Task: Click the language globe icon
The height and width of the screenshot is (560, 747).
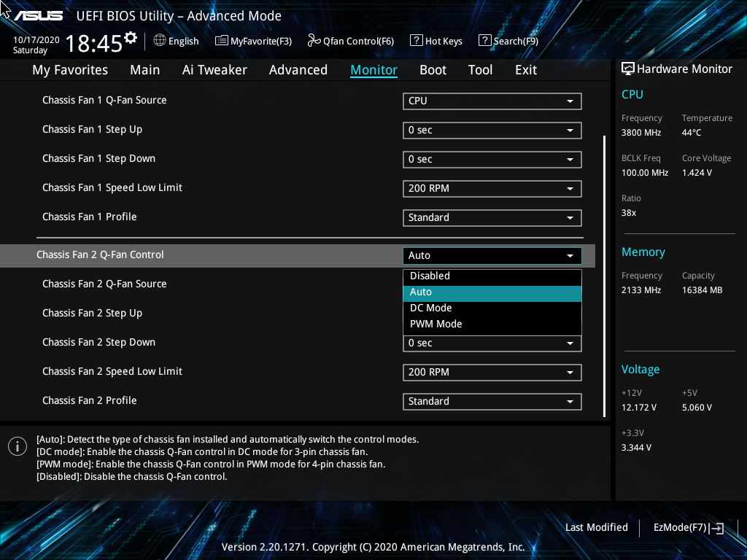Action: click(160, 41)
